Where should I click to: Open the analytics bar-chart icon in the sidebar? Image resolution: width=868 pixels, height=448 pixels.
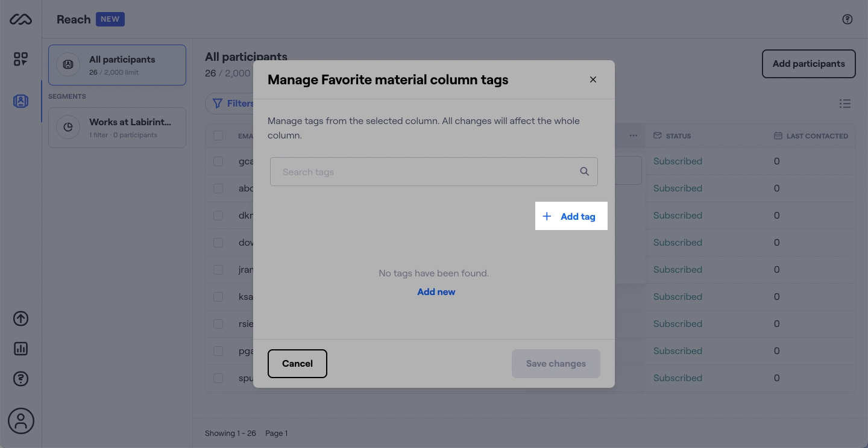click(x=20, y=348)
